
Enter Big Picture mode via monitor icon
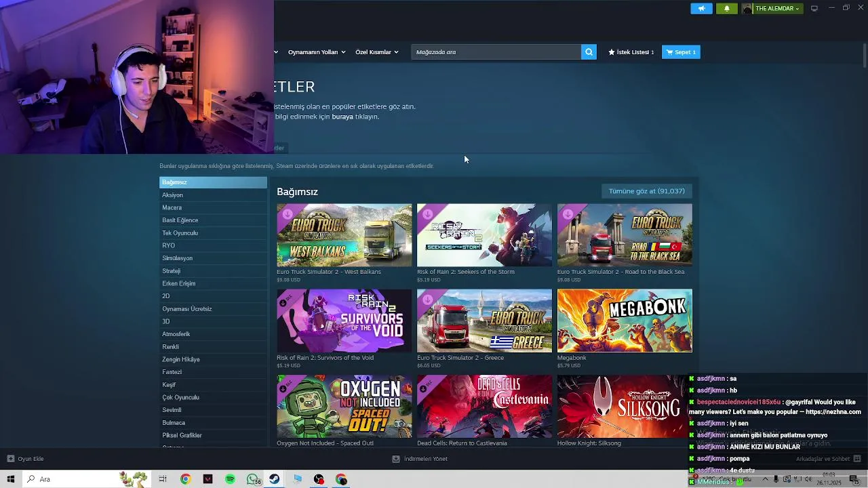(814, 9)
